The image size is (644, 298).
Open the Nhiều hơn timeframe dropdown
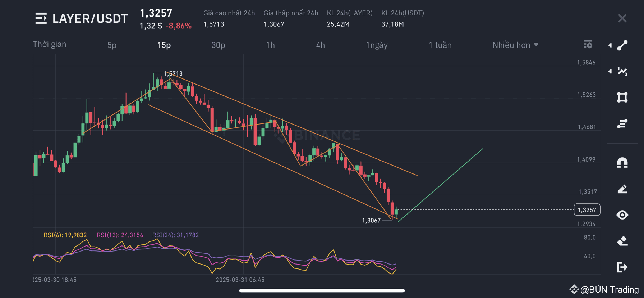click(x=515, y=45)
